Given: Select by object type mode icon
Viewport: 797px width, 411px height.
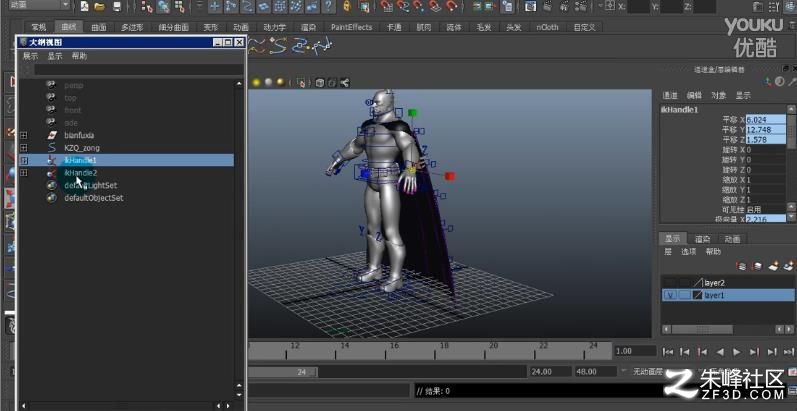Looking at the screenshot, I should (163, 7).
